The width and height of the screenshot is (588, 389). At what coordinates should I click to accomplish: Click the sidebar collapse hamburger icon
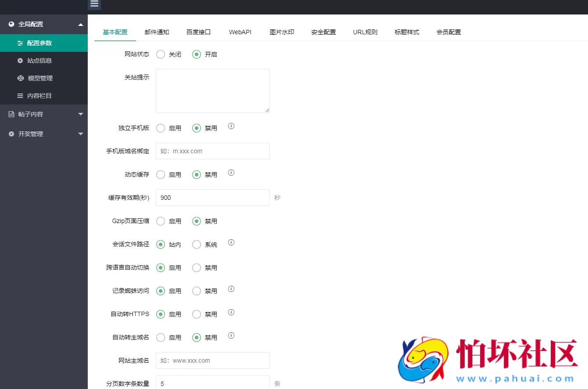(94, 4)
